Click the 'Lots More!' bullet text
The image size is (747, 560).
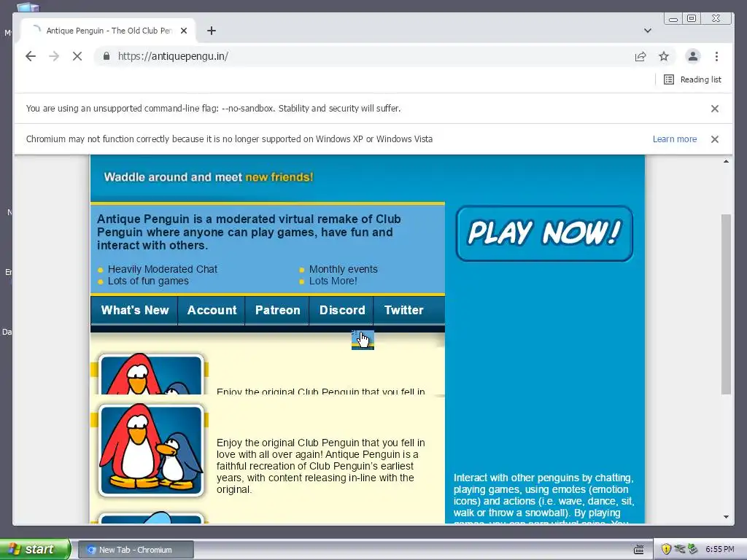tap(333, 281)
